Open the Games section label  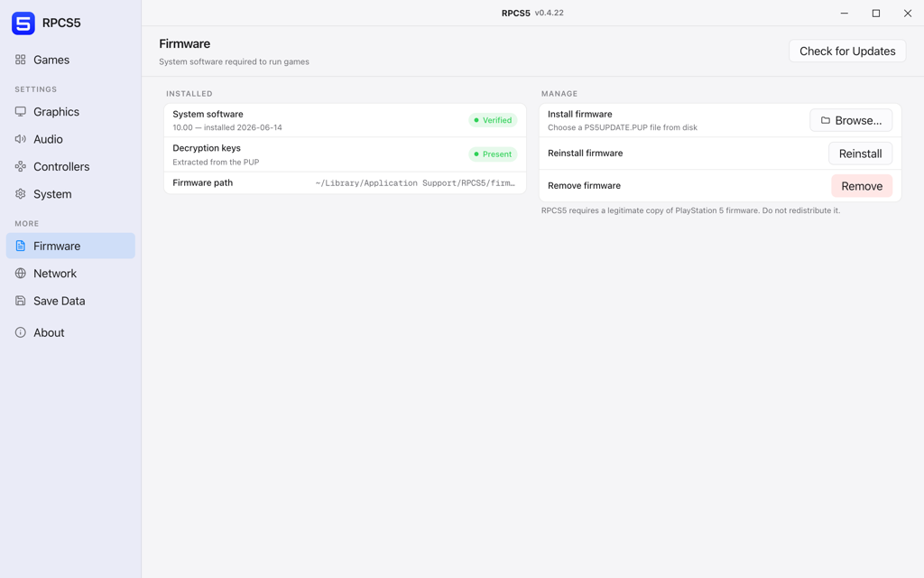click(51, 60)
